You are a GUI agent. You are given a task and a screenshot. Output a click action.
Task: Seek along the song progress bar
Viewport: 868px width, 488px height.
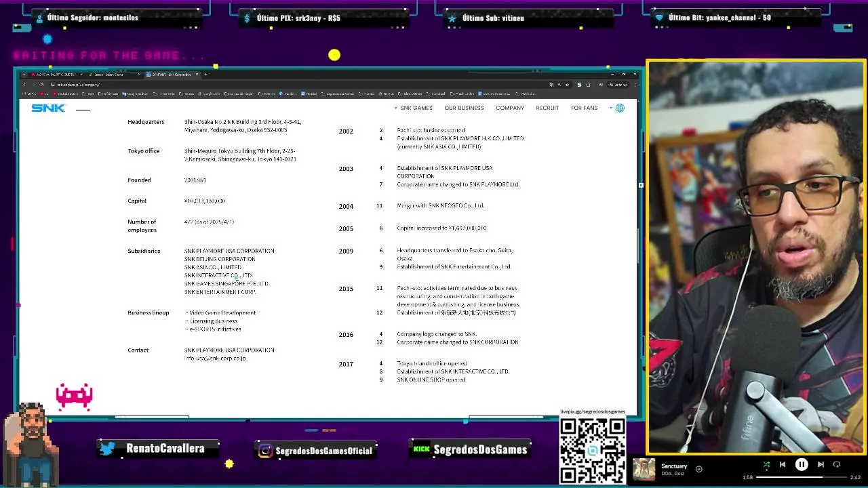[x=801, y=477]
